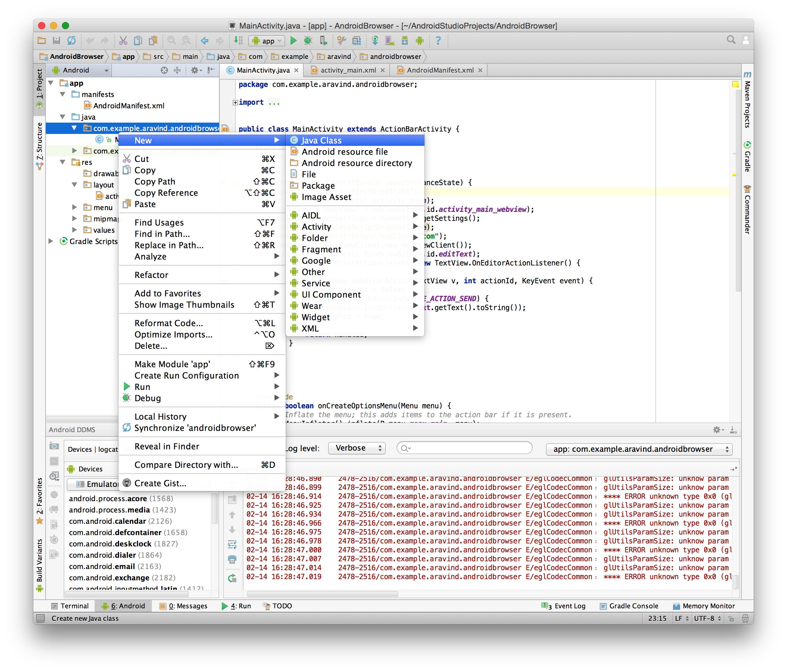Viewport: 787px width, 672px height.
Task: Click the scroll from source target icon
Action: pyautogui.click(x=164, y=70)
